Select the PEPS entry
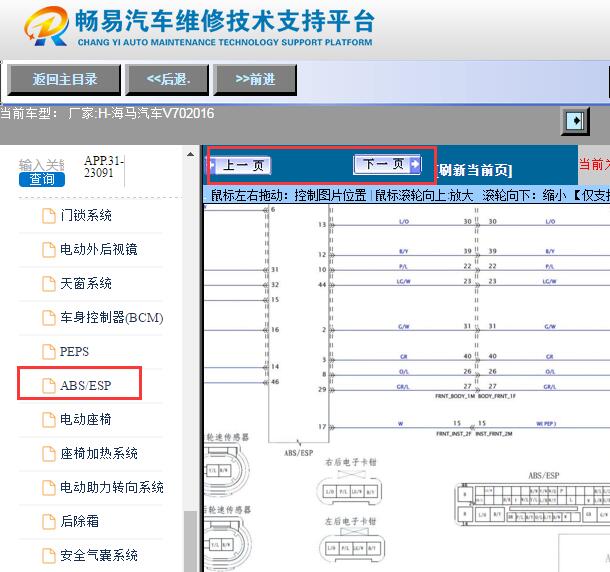 coord(74,352)
